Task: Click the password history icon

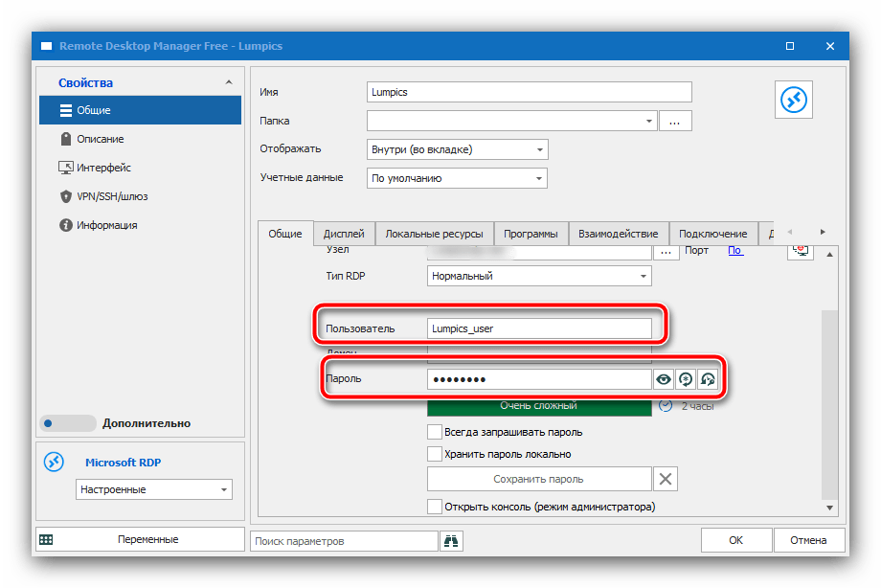Action: [x=708, y=379]
